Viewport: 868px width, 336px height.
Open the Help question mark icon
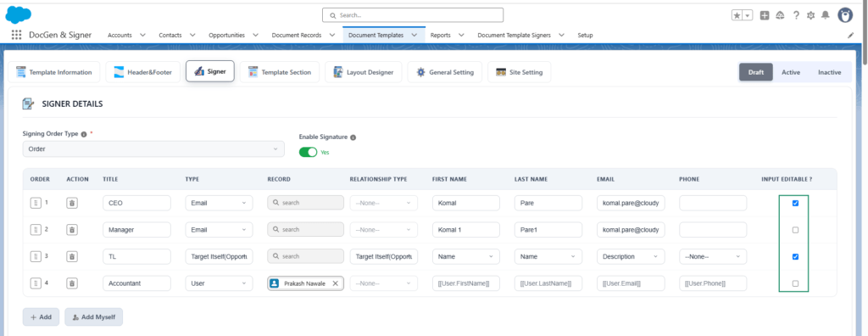click(796, 15)
